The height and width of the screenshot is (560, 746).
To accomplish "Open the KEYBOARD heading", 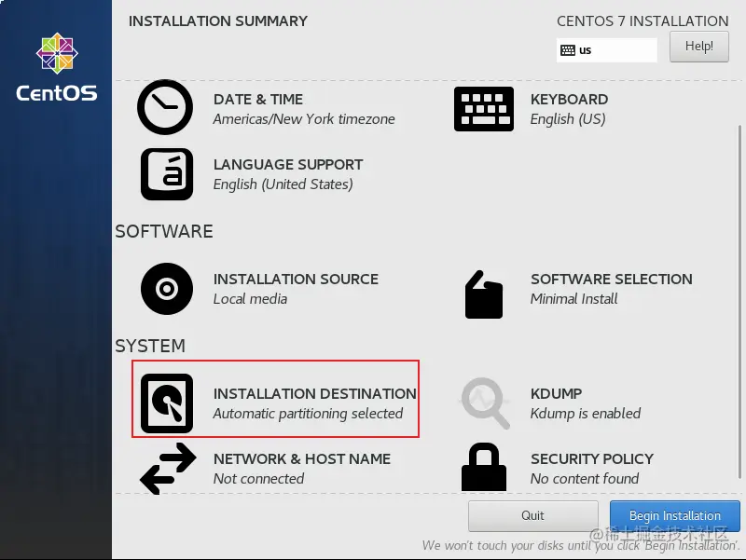I will coord(569,100).
